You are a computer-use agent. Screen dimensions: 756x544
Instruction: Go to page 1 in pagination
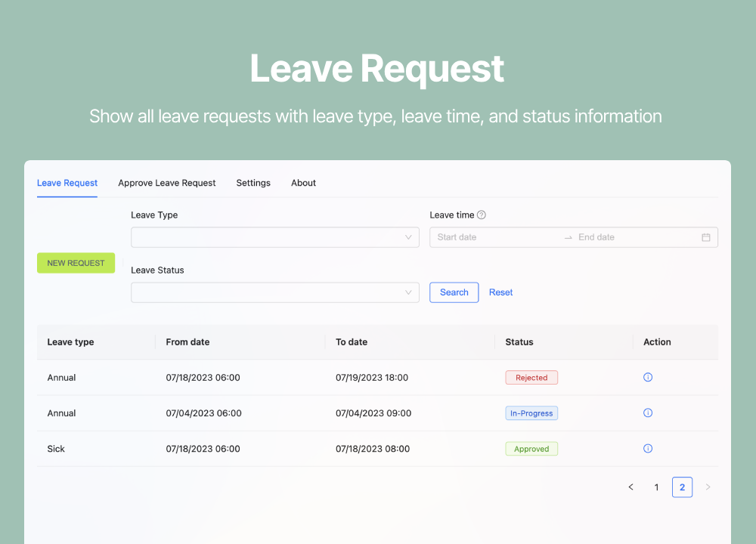click(656, 487)
